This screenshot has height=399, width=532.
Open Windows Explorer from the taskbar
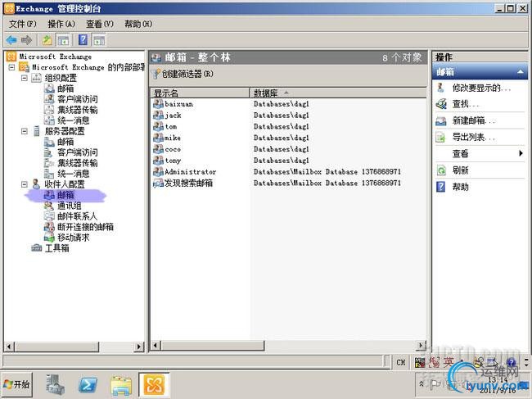[121, 385]
